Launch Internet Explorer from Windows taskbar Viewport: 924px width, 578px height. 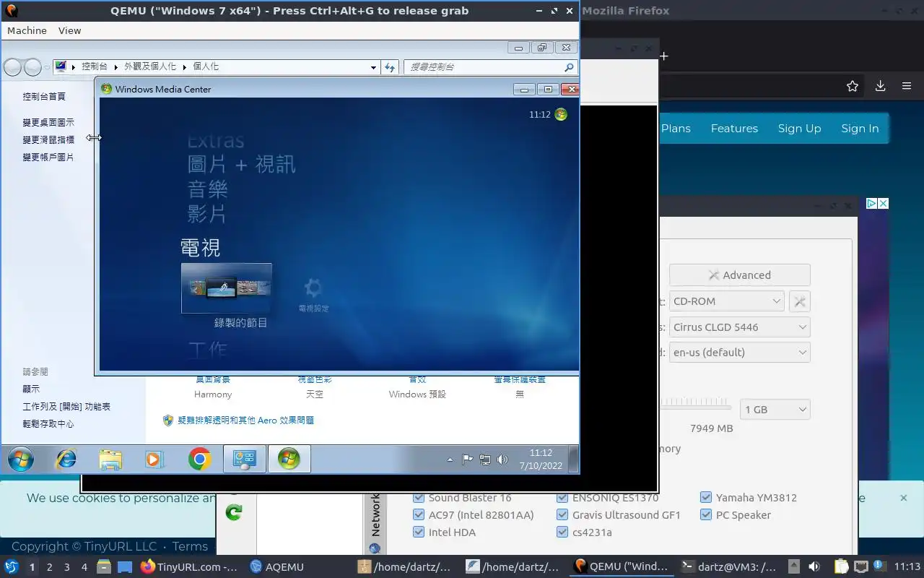[66, 459]
